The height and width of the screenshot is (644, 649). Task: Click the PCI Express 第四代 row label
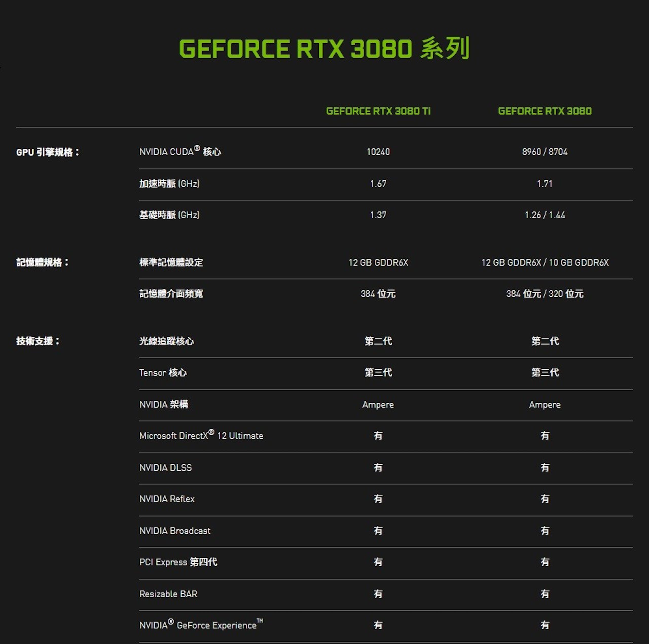click(x=178, y=562)
